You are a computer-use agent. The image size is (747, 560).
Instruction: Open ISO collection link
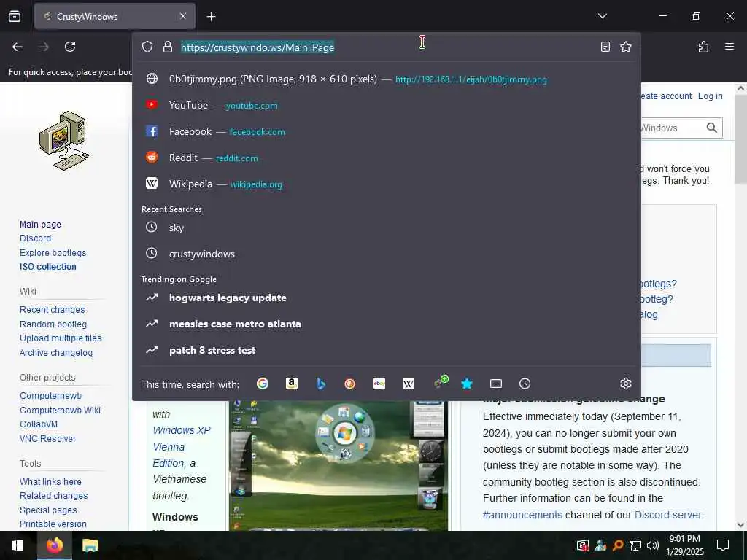47,267
